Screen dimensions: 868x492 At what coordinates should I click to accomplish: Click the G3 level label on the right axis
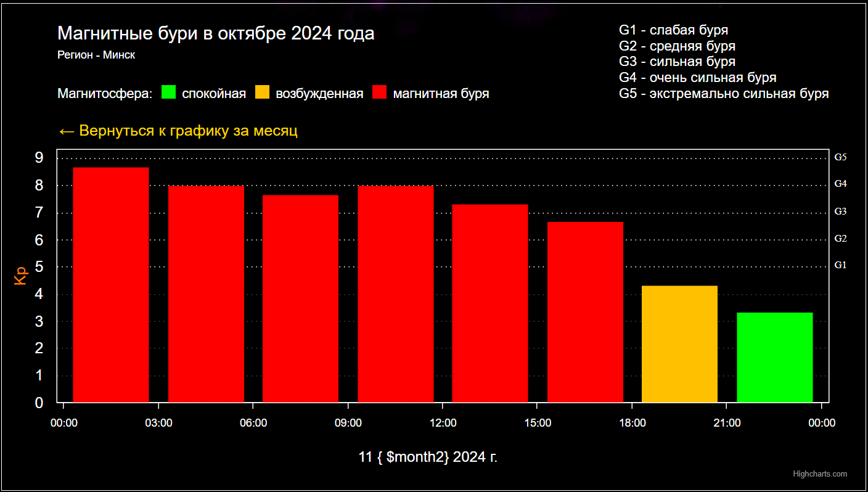click(x=840, y=211)
